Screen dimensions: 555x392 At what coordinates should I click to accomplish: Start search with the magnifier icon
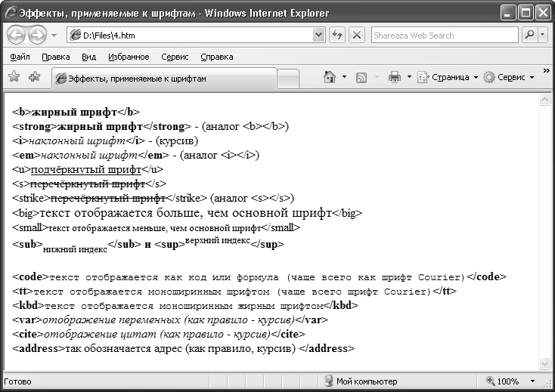pyautogui.click(x=530, y=35)
